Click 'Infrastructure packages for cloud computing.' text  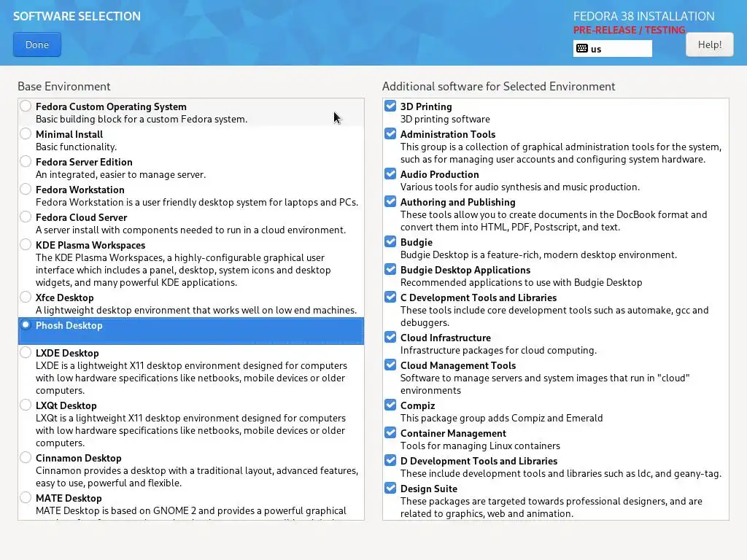498,351
